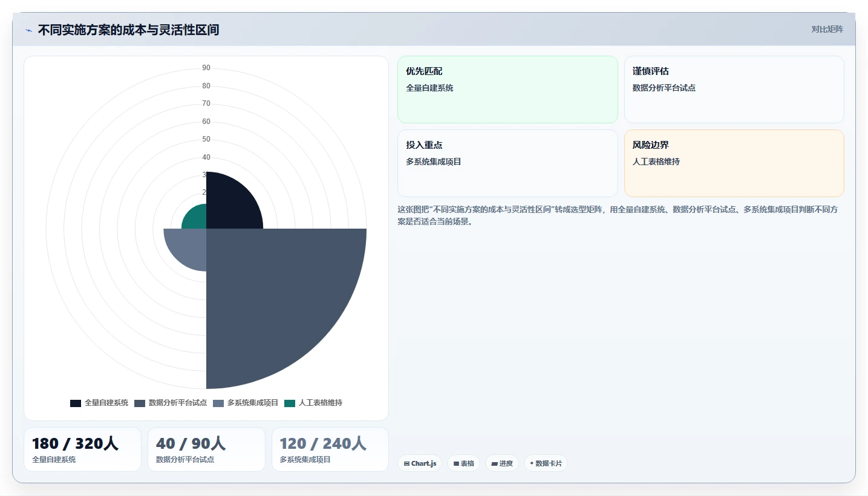Select the 进度 tag chip

(502, 463)
